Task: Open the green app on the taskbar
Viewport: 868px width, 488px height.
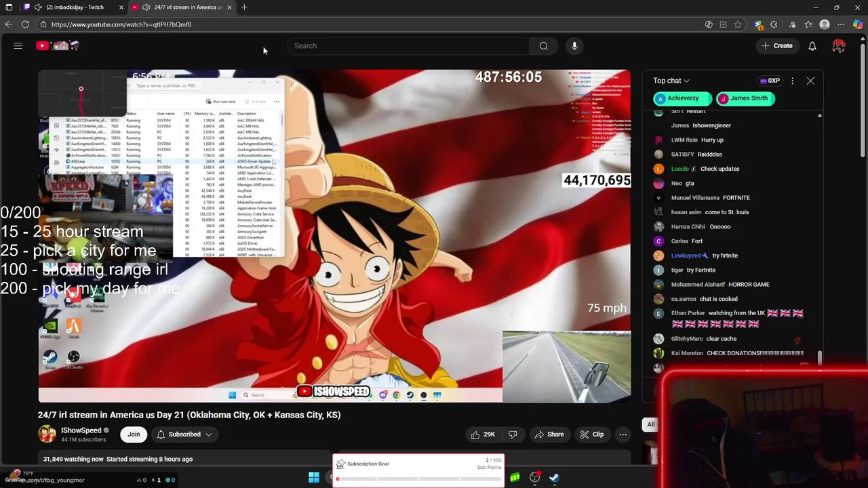Action: (x=515, y=478)
